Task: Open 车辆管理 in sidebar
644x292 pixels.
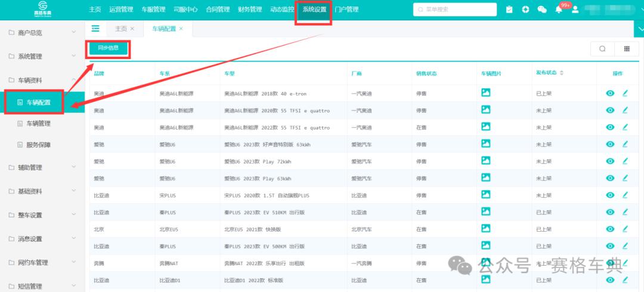Action: click(x=39, y=124)
